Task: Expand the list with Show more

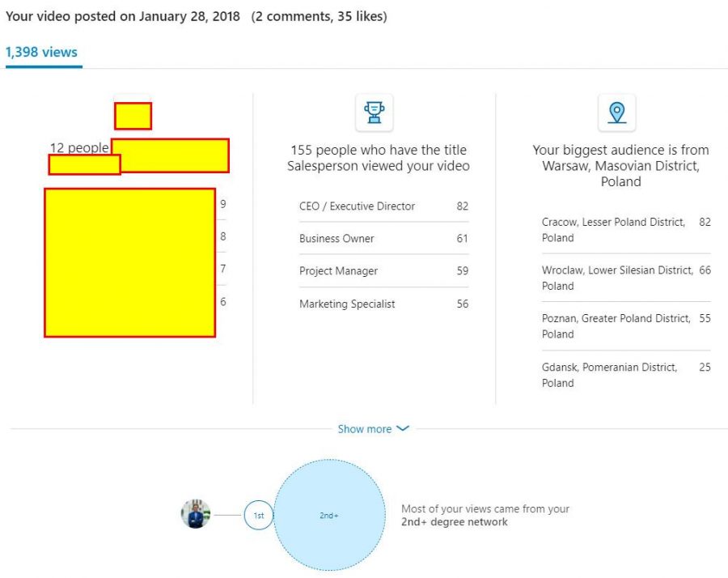Action: click(365, 429)
